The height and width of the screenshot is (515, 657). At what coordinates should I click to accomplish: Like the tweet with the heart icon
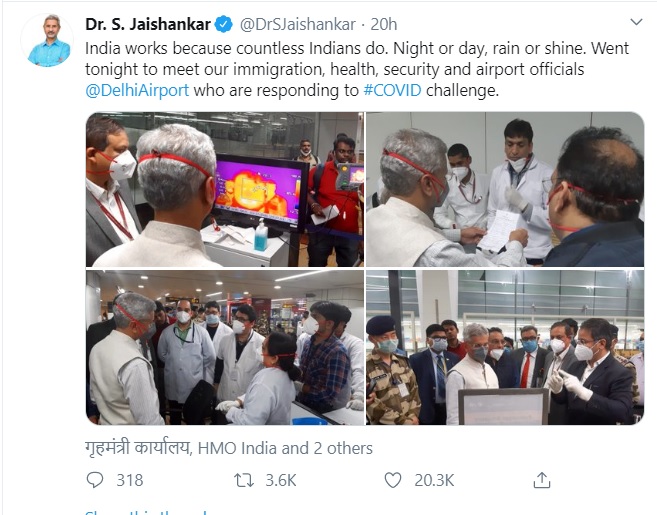coord(393,480)
